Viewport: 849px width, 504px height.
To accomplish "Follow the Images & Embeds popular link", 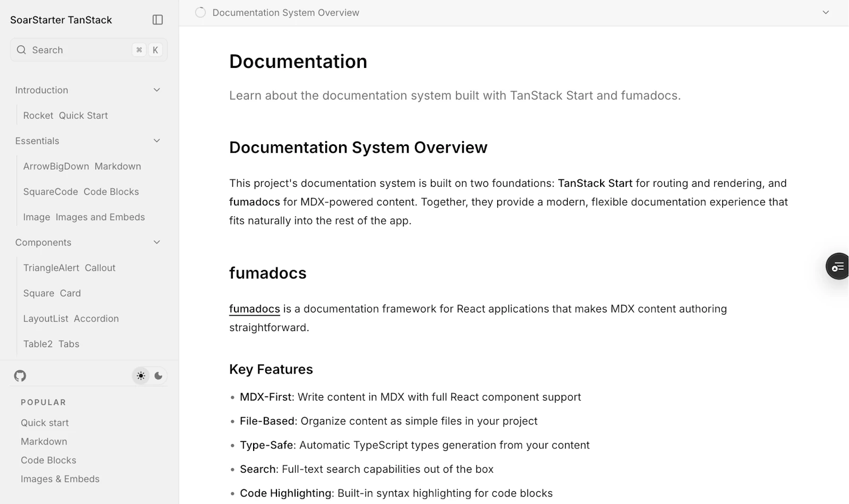I will 60,479.
